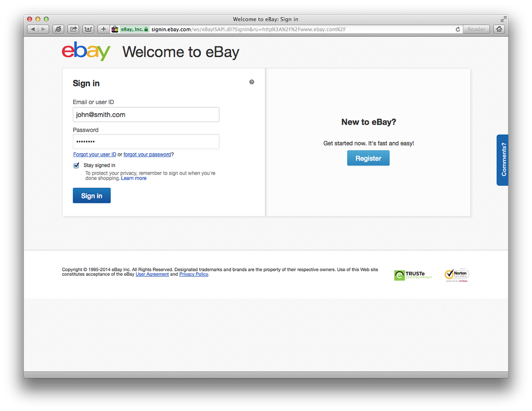Focus the Password input field
The image size is (532, 411).
tap(146, 141)
